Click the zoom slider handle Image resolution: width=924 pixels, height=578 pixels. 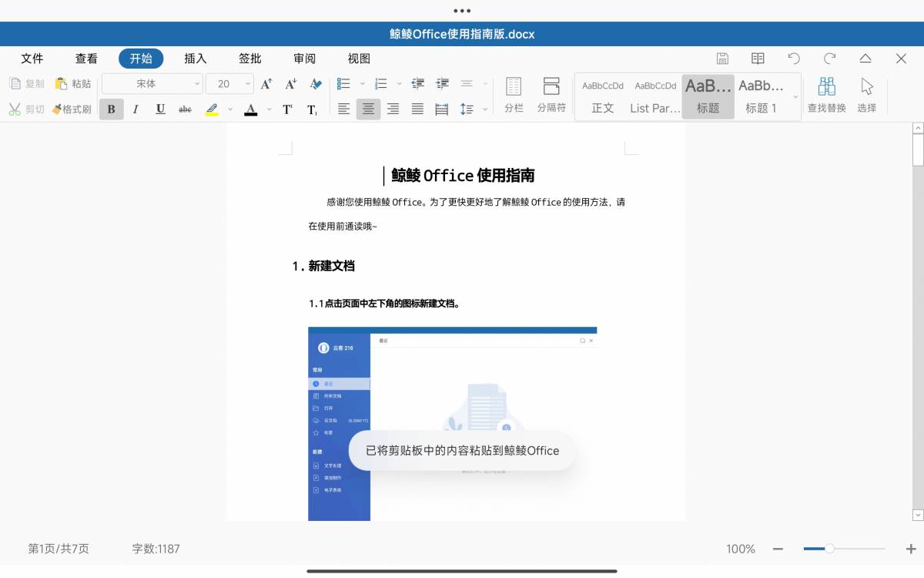click(x=829, y=549)
